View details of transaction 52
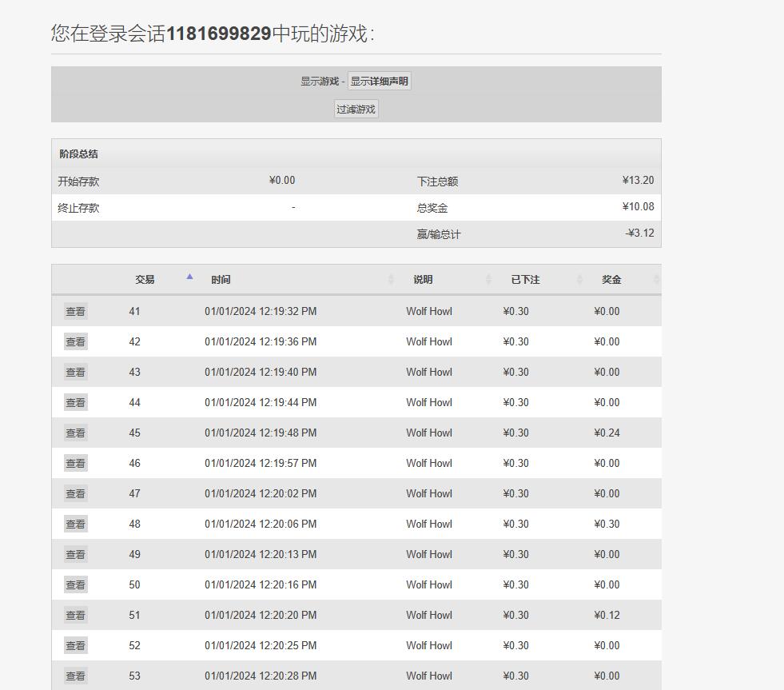Viewport: 784px width, 690px height. tap(75, 646)
